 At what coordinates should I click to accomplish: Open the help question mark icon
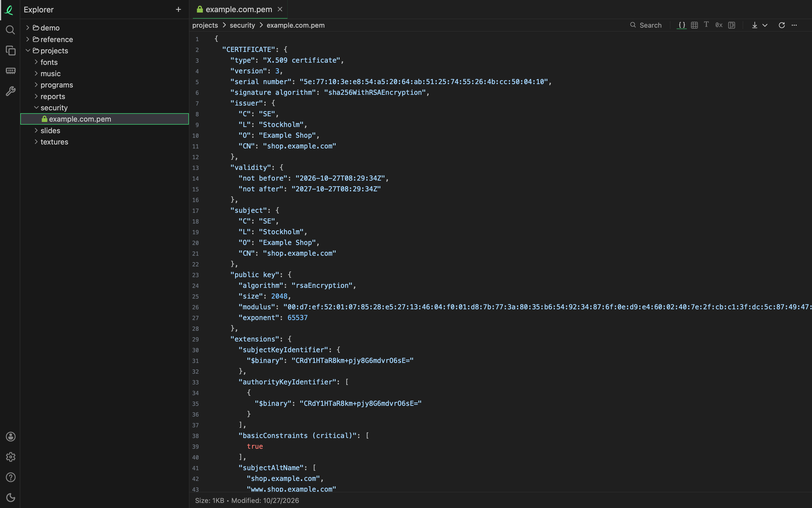pyautogui.click(x=10, y=477)
